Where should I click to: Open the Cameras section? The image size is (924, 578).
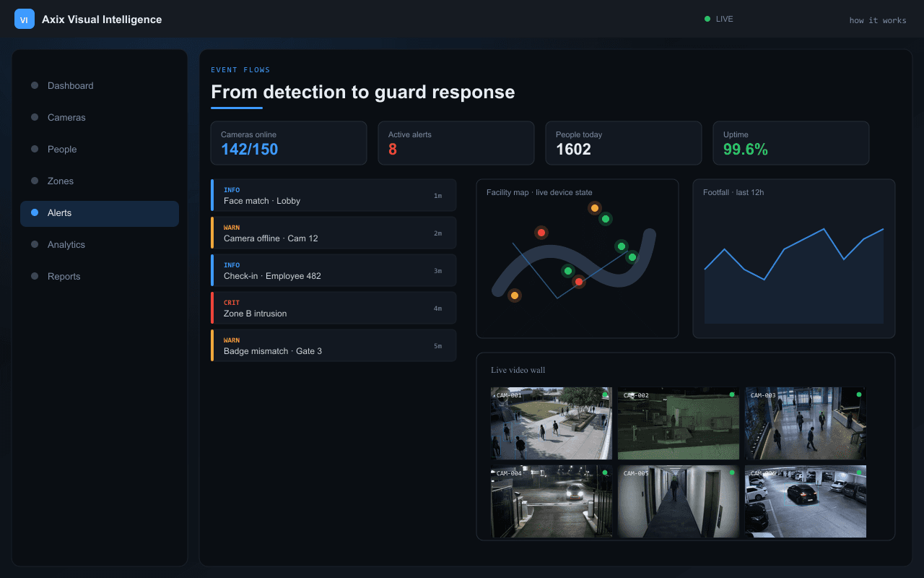tap(100, 117)
